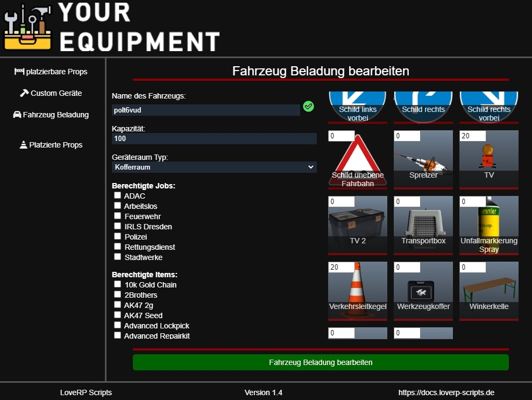Select the TV warning lamp tile

click(x=489, y=159)
